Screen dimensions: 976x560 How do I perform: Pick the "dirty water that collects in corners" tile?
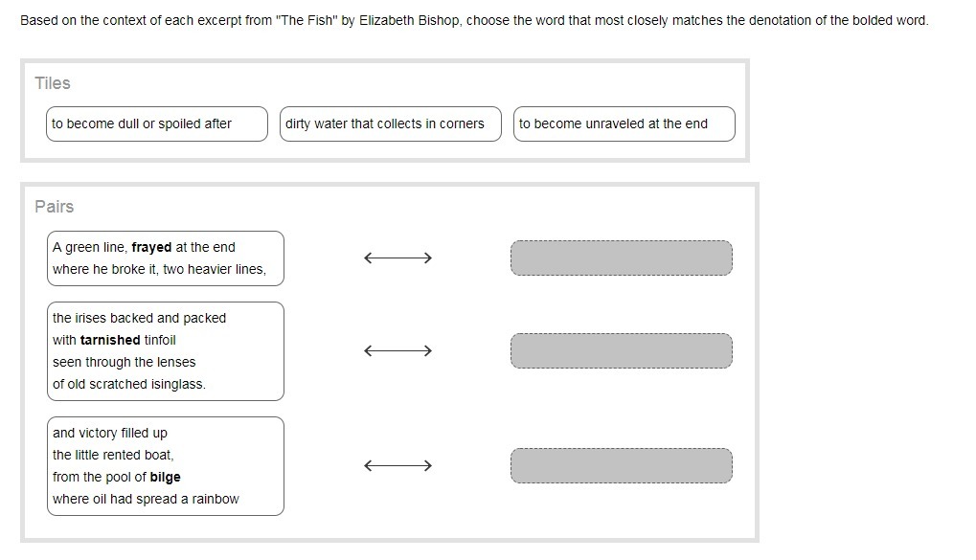(390, 124)
